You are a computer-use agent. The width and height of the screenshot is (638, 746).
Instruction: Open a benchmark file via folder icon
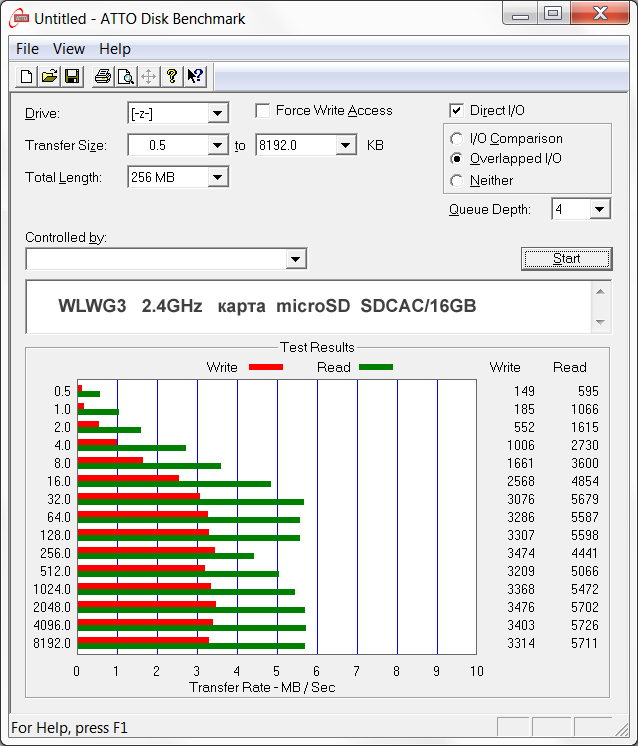[49, 76]
